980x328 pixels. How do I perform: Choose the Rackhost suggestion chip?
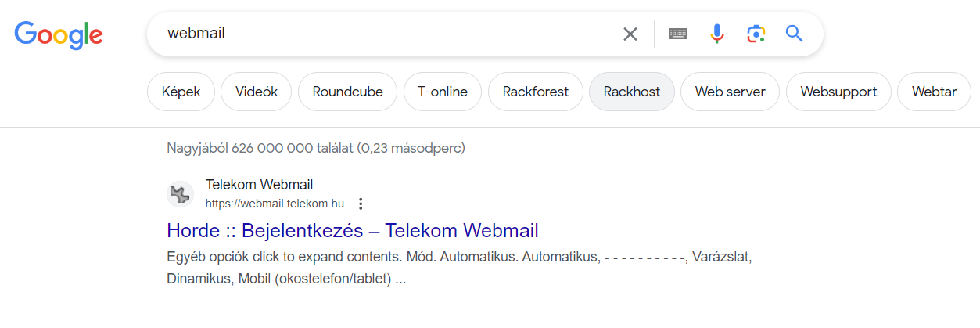pos(632,92)
